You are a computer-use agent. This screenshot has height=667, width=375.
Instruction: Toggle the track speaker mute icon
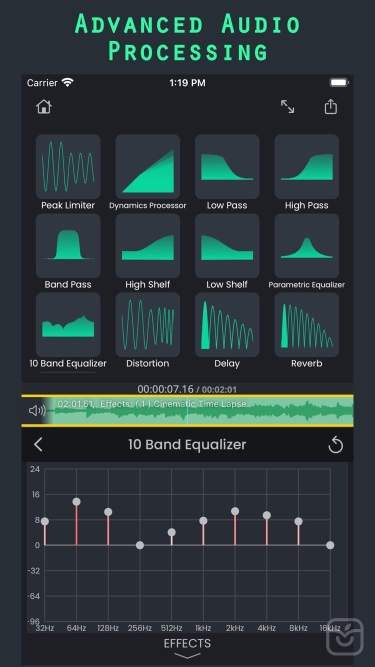pyautogui.click(x=37, y=410)
